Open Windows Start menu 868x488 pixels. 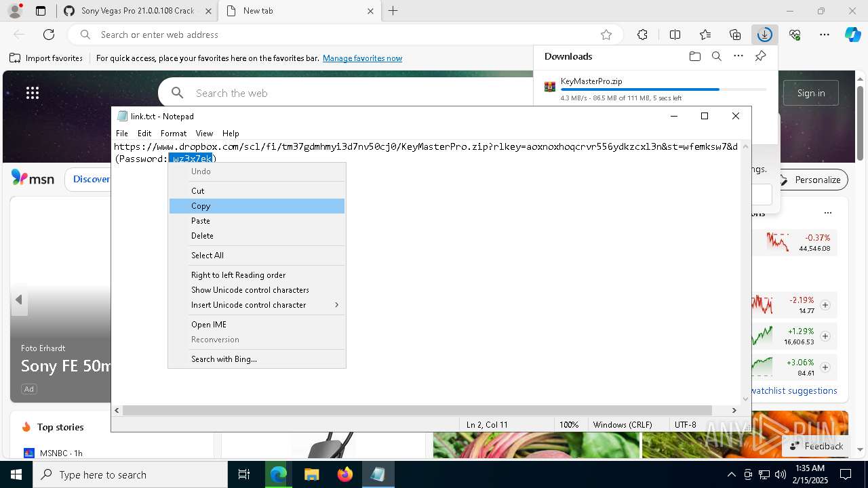click(16, 474)
